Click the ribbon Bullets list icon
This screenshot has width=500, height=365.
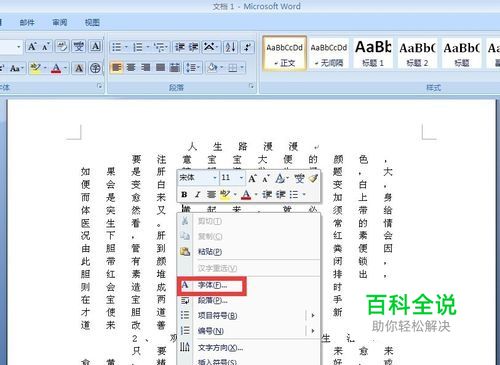point(116,47)
